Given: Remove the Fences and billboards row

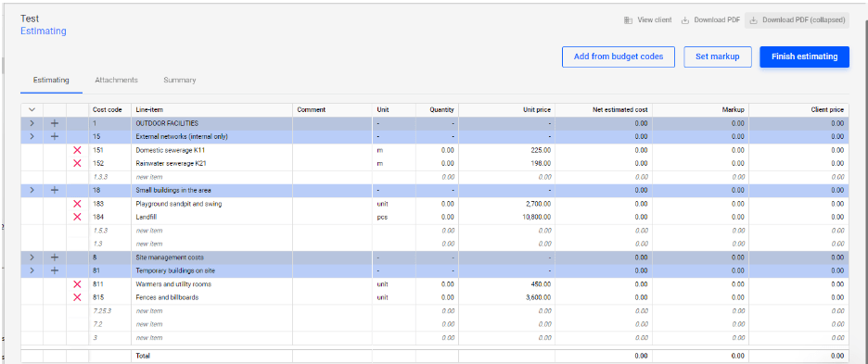Looking at the screenshot, I should coord(77,297).
